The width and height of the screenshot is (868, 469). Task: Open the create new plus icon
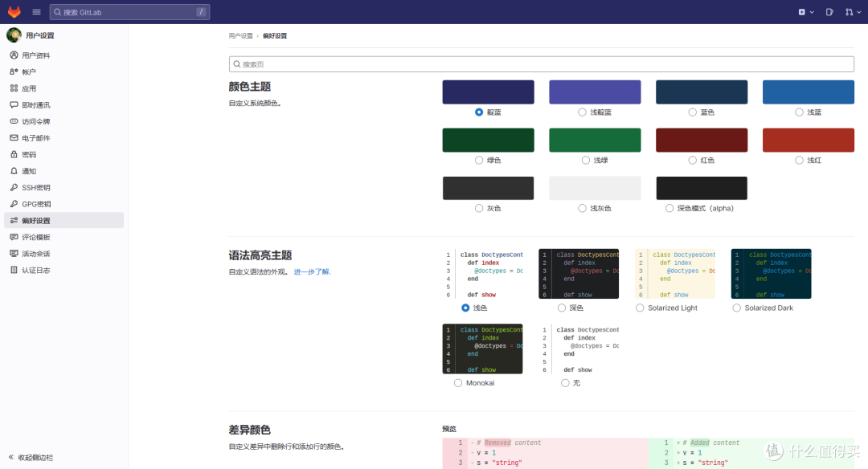[x=801, y=11]
